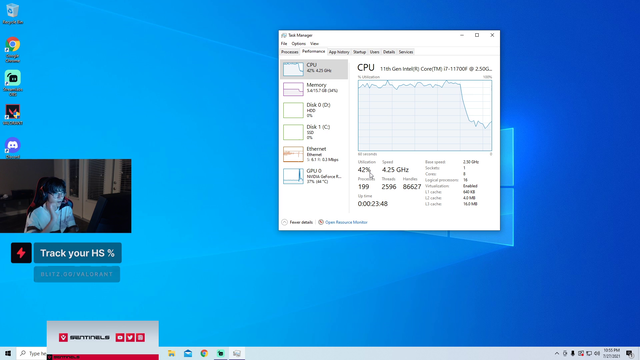Click the taskbar search box
The image size is (640, 360).
(32, 353)
